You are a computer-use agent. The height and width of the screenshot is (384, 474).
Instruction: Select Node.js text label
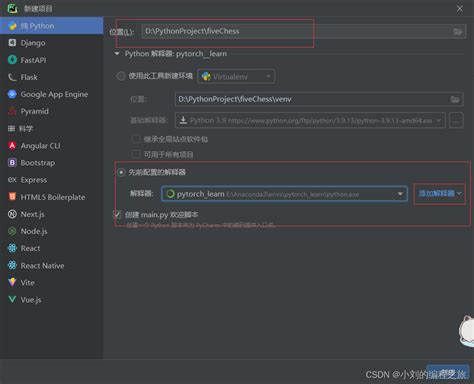[x=34, y=231]
